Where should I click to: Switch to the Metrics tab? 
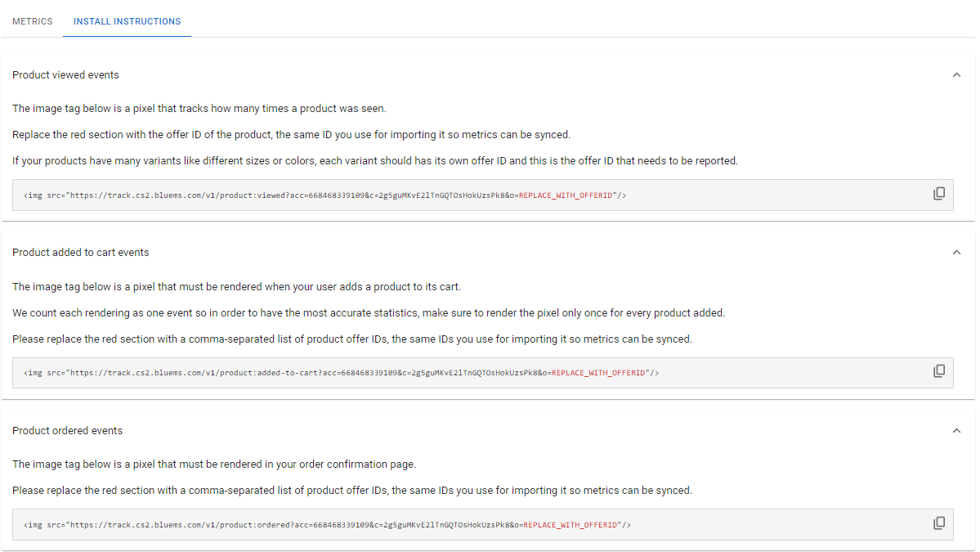click(x=32, y=21)
